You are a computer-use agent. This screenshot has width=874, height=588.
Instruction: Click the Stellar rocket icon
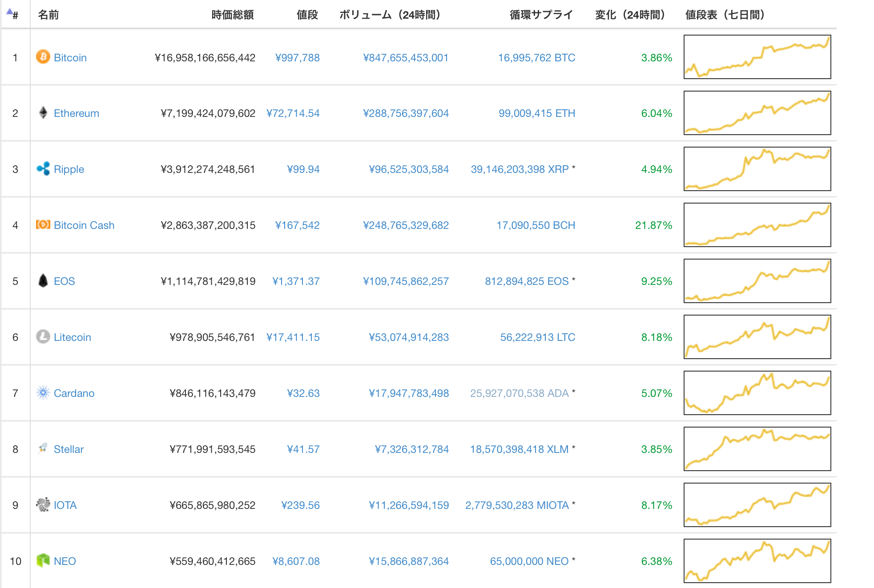43,448
